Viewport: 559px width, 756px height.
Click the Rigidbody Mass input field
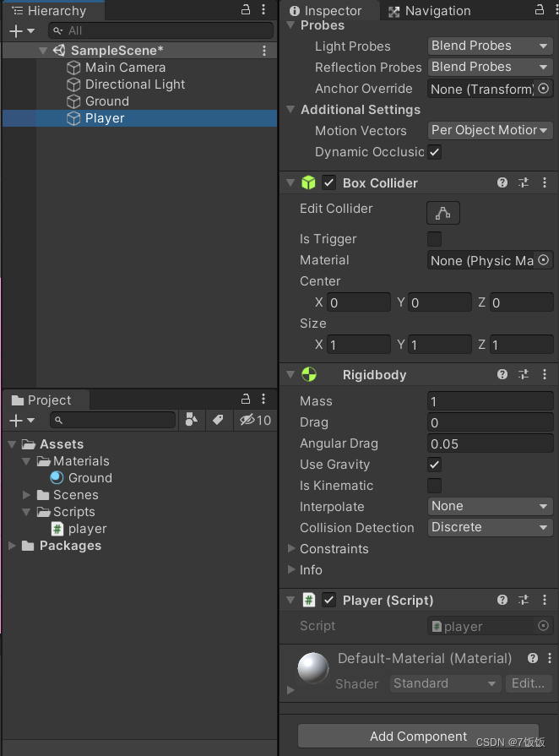click(490, 401)
